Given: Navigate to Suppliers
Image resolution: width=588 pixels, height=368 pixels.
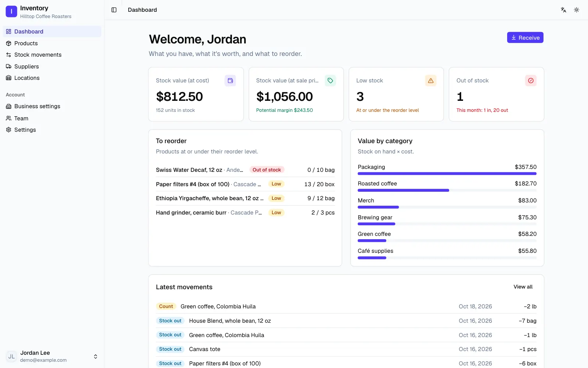Looking at the screenshot, I should pos(52,67).
